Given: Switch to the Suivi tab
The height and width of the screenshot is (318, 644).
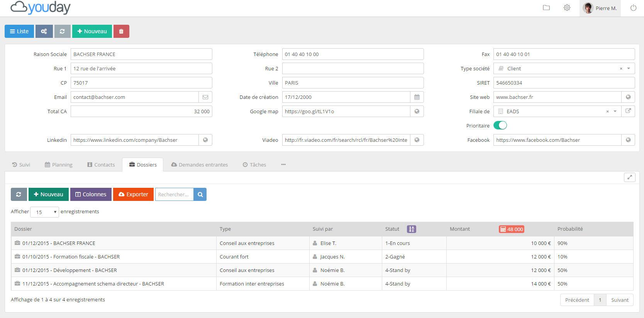Looking at the screenshot, I should (21, 165).
